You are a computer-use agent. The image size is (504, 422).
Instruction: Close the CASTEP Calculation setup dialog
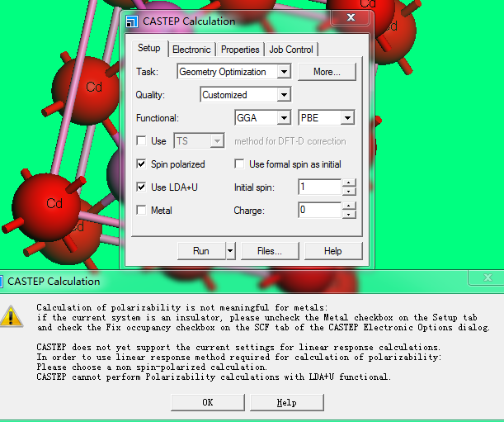click(351, 17)
